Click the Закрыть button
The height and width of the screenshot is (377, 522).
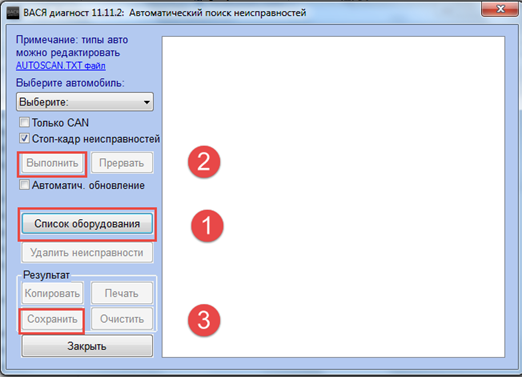[x=87, y=346]
